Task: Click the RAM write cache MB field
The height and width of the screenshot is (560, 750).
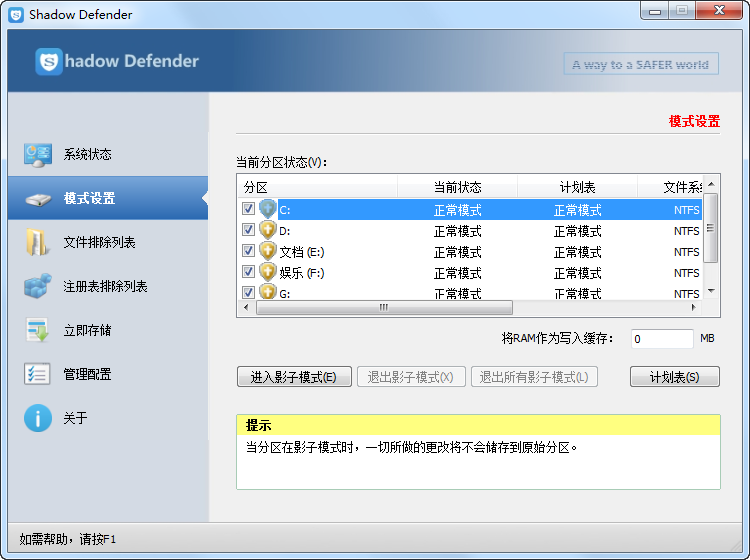Action: click(x=661, y=339)
